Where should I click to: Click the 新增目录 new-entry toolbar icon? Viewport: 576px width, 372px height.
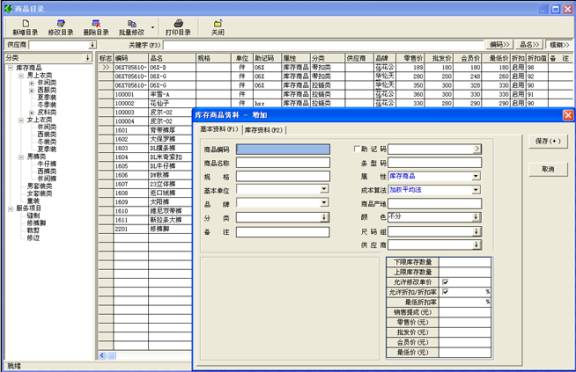coord(25,23)
